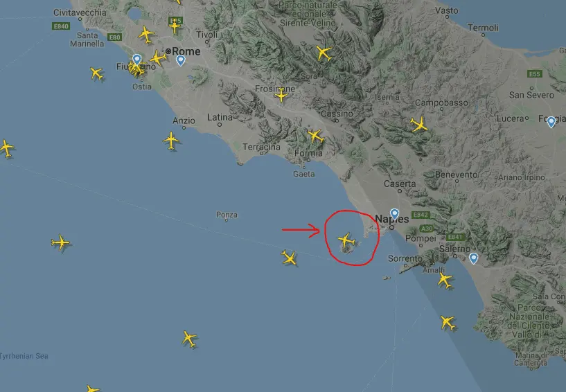Open the Fiumicino airport pin
Image resolution: width=566 pixels, height=392 pixels.
click(x=136, y=60)
